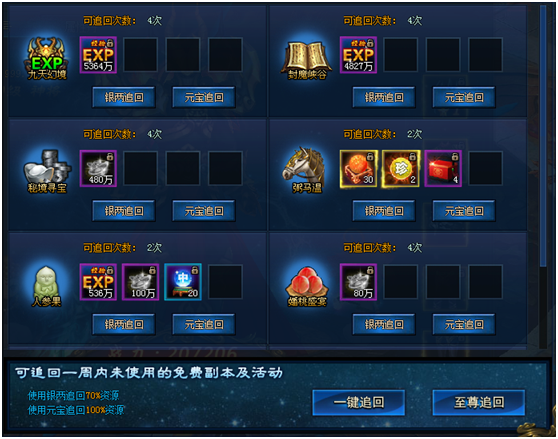Click 银两追回 for 弼马温

coord(384,211)
